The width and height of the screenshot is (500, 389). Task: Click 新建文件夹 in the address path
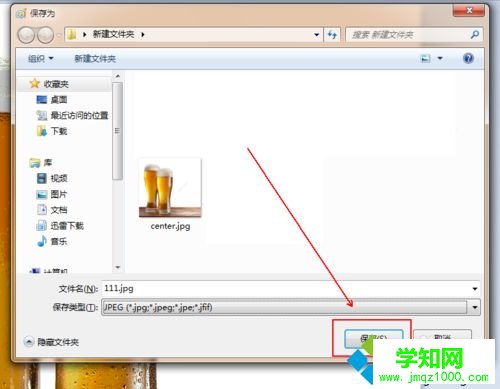(113, 34)
